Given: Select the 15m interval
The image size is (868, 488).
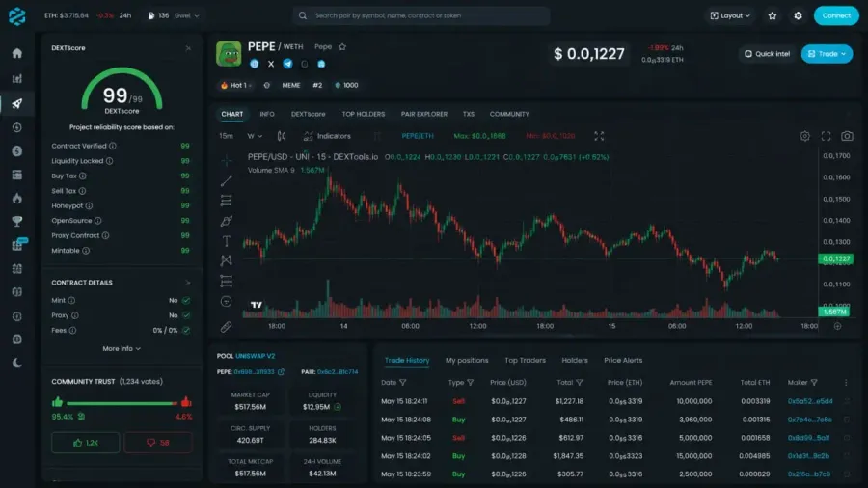Looking at the screenshot, I should pyautogui.click(x=226, y=136).
